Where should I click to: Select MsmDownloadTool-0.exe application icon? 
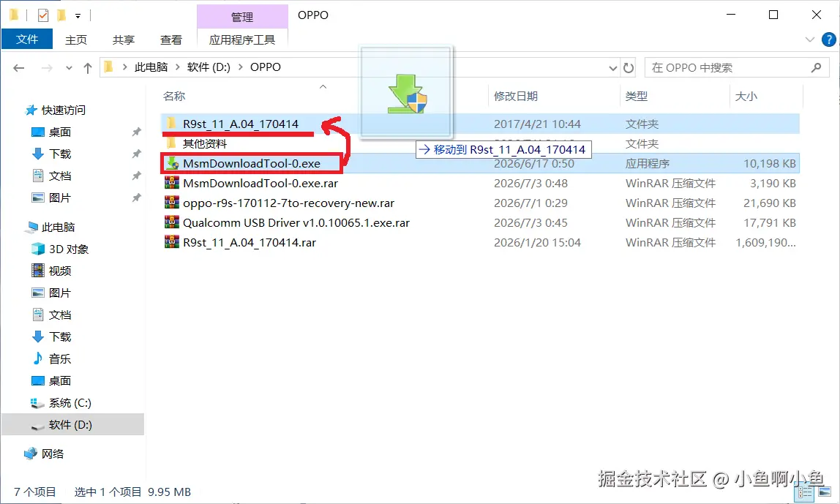pos(171,163)
